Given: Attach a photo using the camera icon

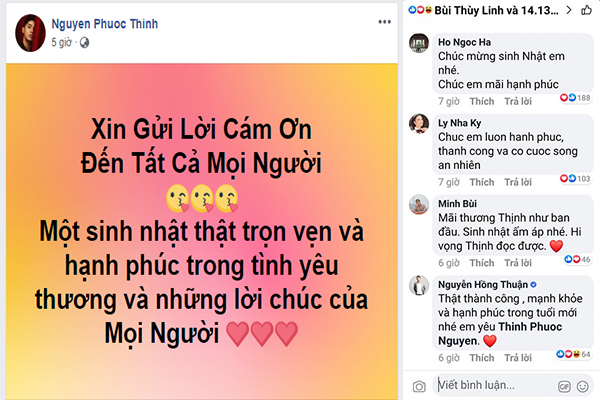Looking at the screenshot, I should click(419, 386).
